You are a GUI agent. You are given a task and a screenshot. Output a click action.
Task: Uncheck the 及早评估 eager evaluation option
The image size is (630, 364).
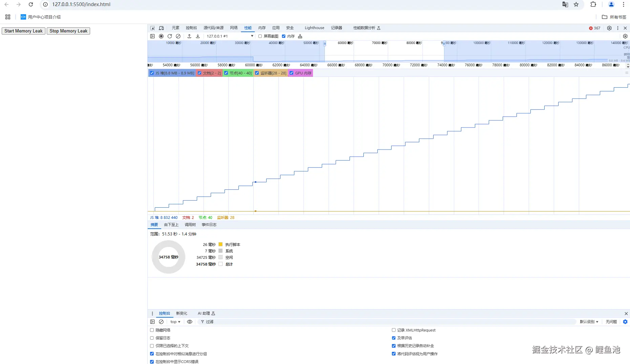point(394,338)
